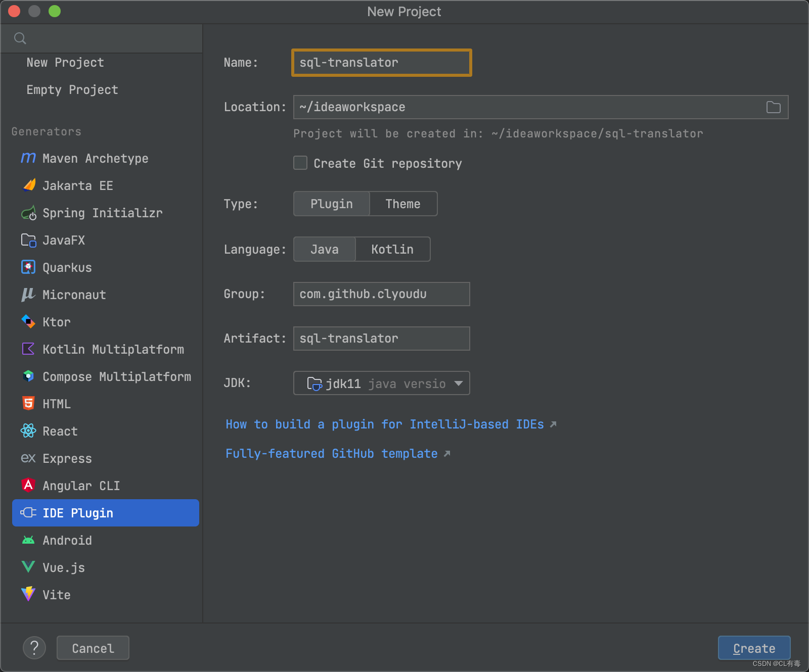Click the Create button
Viewport: 809px width, 672px height.
pyautogui.click(x=754, y=648)
